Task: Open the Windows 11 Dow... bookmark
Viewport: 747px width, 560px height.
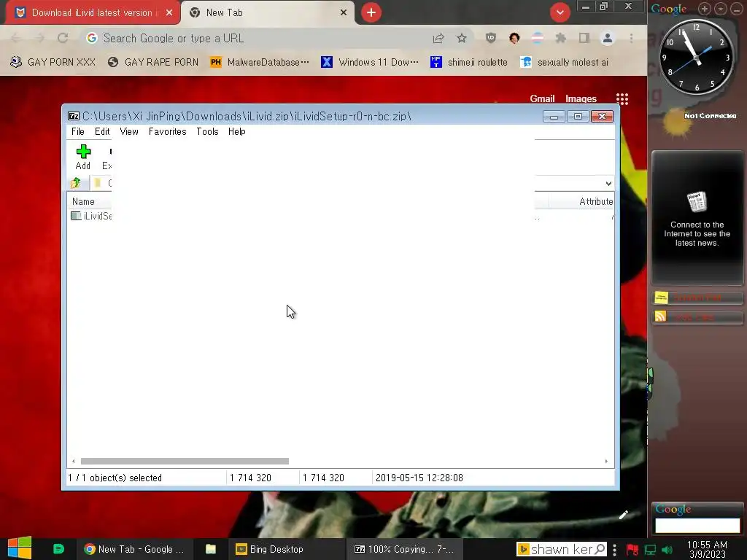Action: tap(370, 62)
